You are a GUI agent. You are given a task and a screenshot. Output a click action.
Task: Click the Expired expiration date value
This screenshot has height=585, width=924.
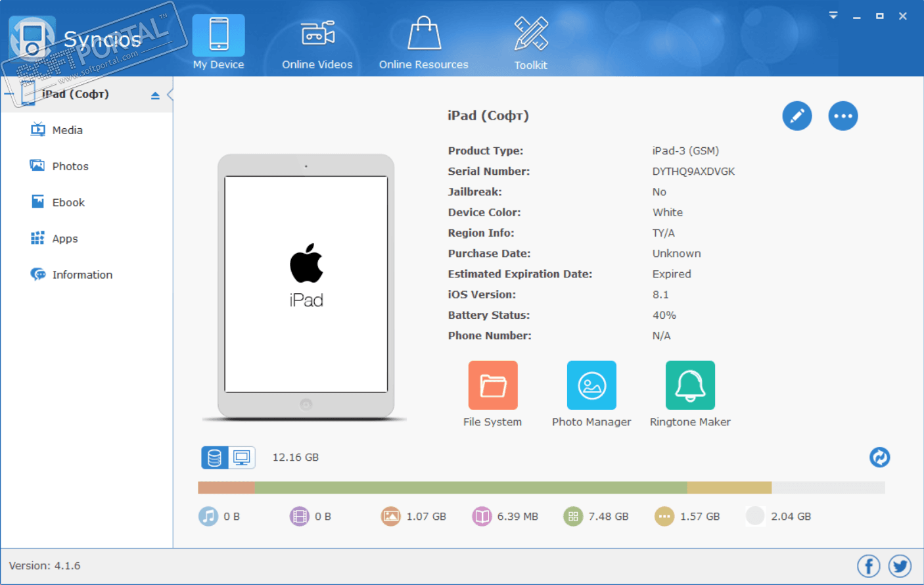click(672, 274)
